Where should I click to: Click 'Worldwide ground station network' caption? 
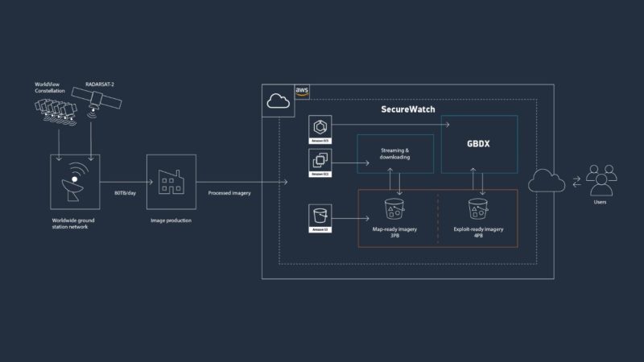(73, 224)
